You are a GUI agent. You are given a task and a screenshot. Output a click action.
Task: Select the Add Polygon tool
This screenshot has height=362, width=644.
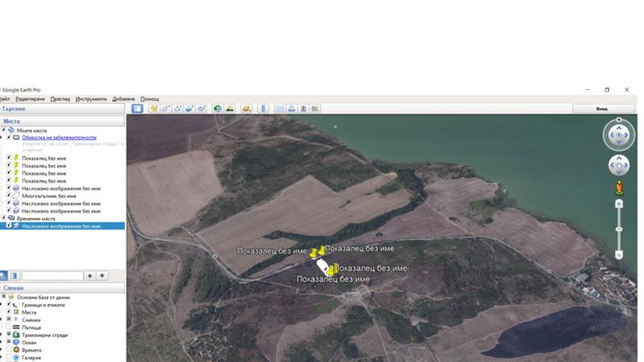click(x=165, y=109)
